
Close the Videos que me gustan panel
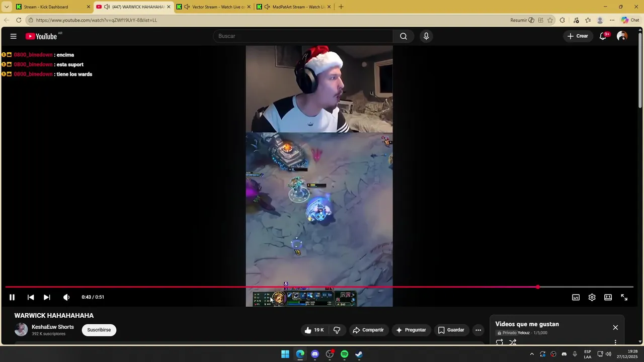pyautogui.click(x=615, y=327)
